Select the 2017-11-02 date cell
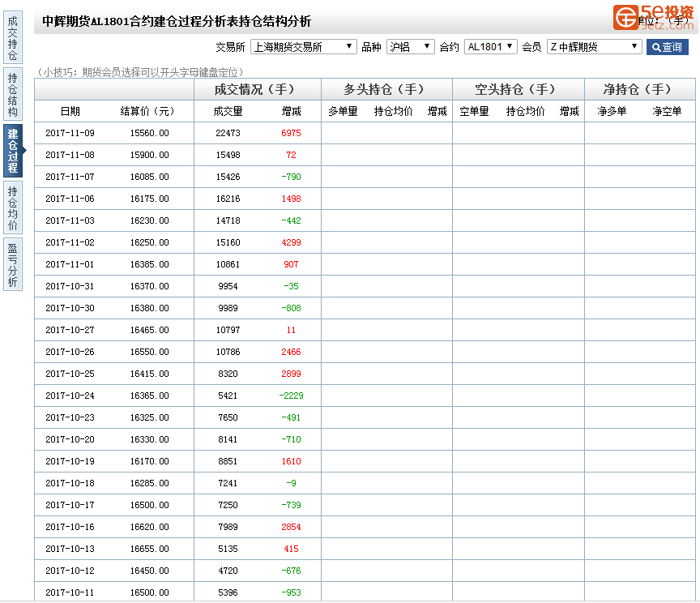 (70, 242)
